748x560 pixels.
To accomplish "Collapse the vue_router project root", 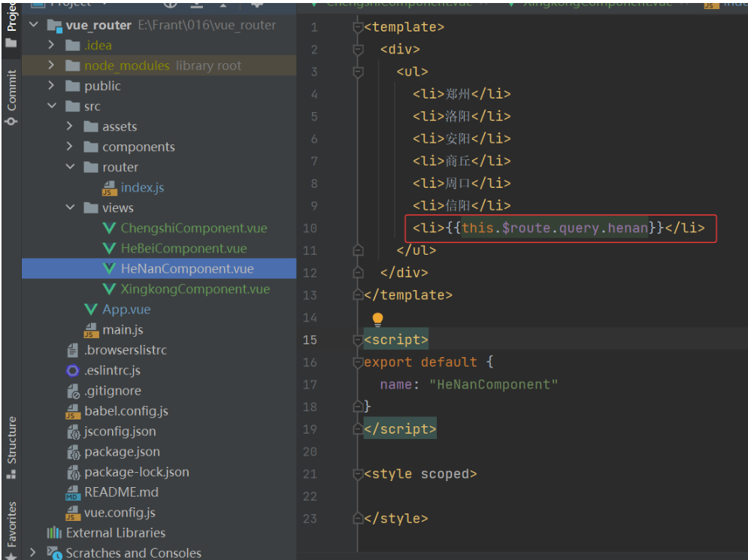I will [x=33, y=24].
